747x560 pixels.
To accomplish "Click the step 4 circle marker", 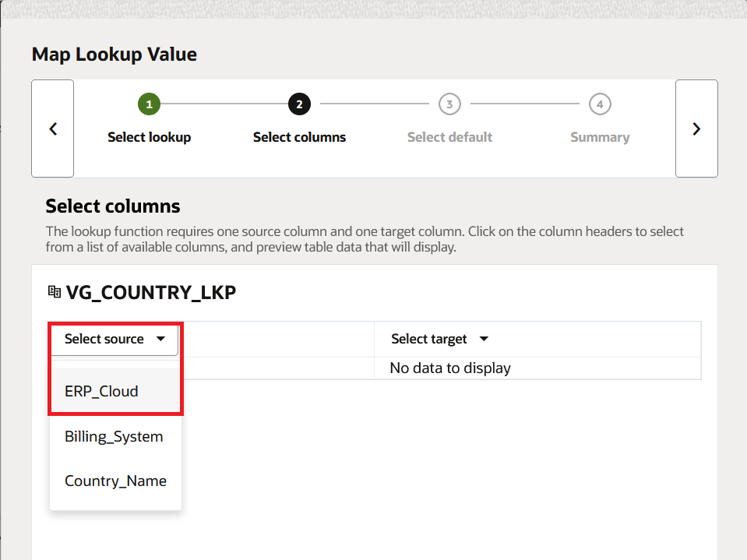I will point(600,104).
